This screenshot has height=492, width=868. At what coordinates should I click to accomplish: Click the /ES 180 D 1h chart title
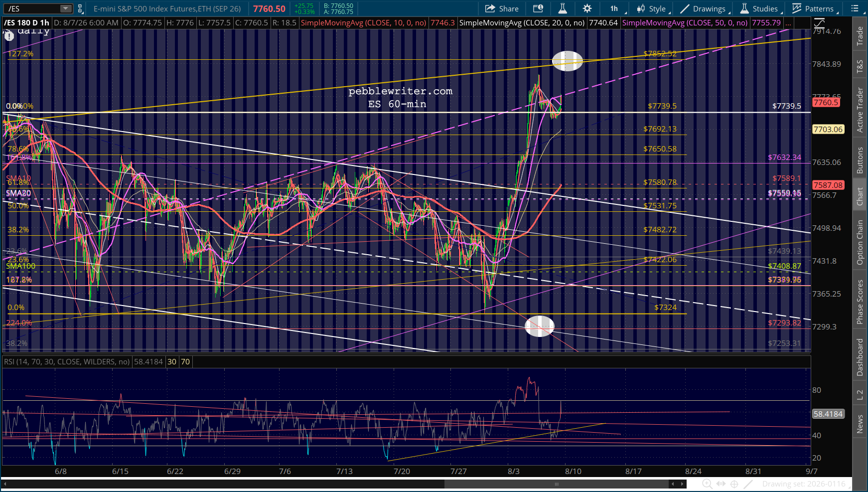[x=26, y=23]
